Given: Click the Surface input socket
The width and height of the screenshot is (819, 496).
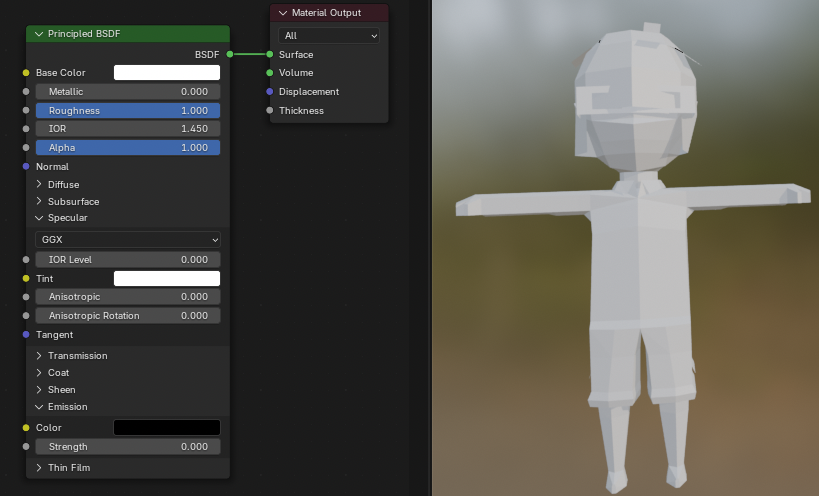Looking at the screenshot, I should coord(270,54).
